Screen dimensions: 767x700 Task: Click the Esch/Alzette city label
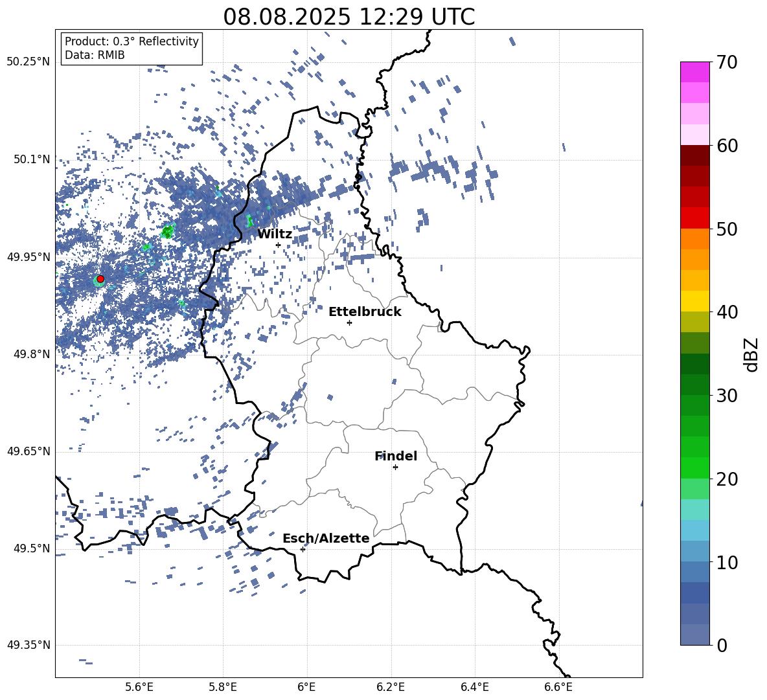(326, 538)
